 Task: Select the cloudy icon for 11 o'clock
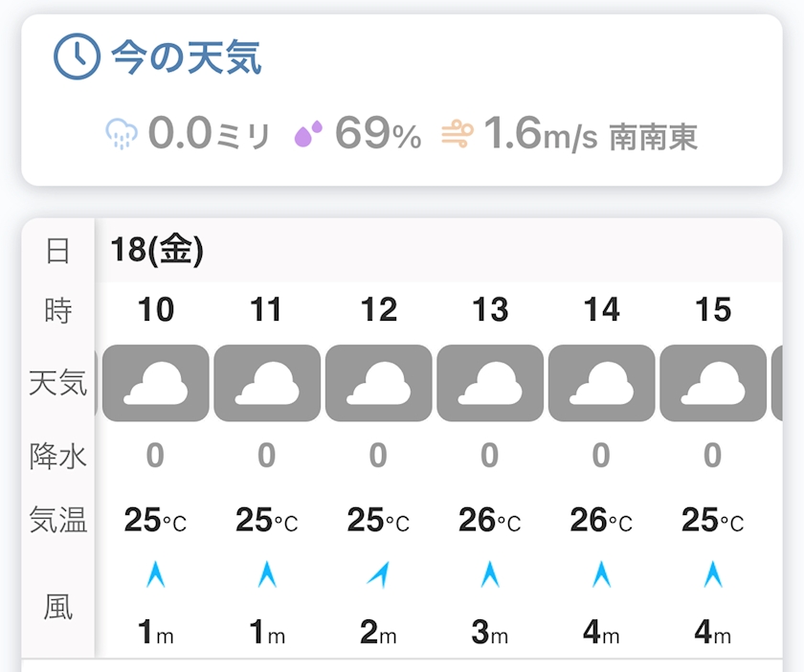coord(267,383)
